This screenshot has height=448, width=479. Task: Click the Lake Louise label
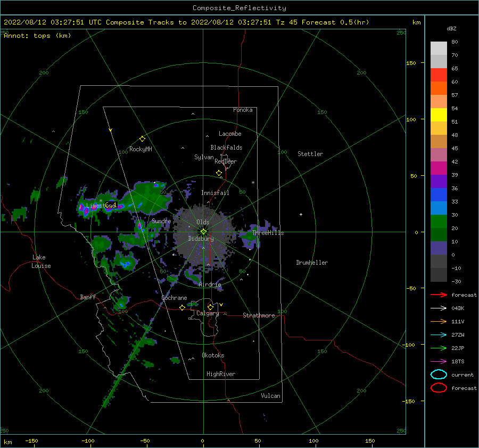[x=41, y=262]
